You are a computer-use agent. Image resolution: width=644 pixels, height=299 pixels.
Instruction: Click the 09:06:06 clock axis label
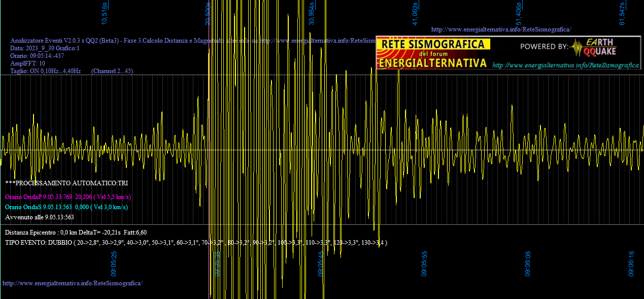tap(528, 263)
